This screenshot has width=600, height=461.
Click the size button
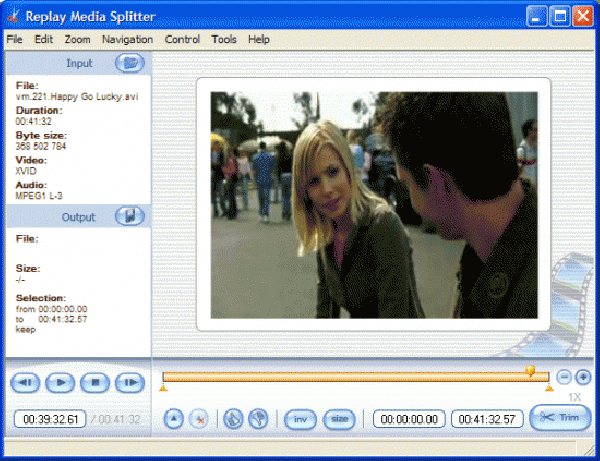pos(340,419)
